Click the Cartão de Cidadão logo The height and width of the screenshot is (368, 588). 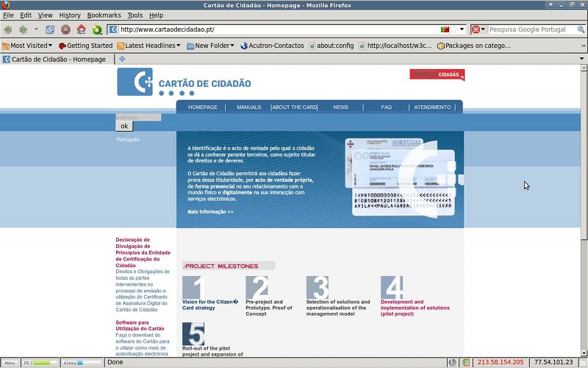[184, 82]
